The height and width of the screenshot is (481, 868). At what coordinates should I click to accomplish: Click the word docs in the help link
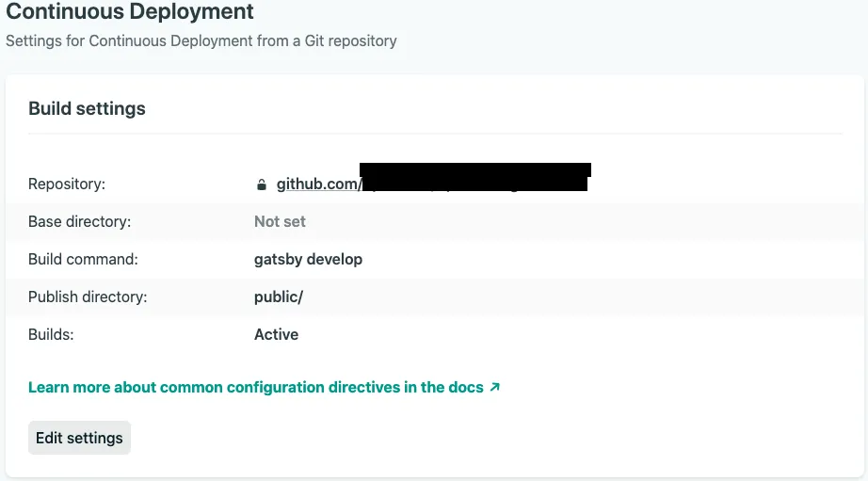point(466,387)
